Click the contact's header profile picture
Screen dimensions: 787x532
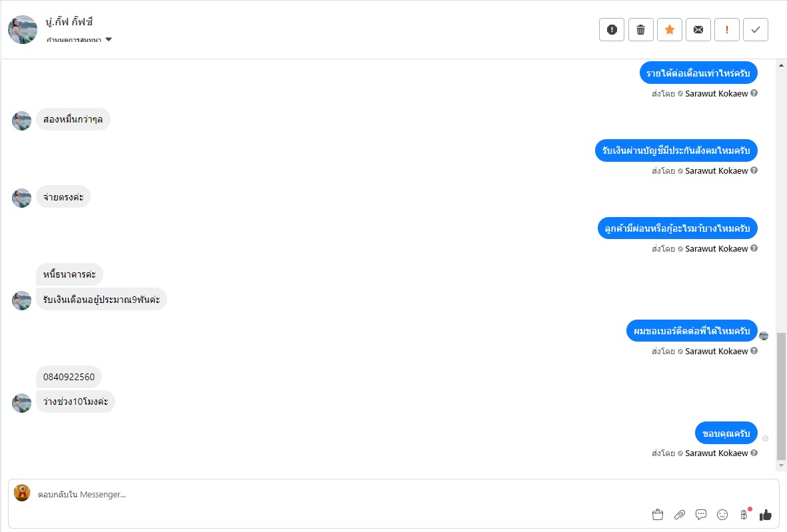point(23,30)
